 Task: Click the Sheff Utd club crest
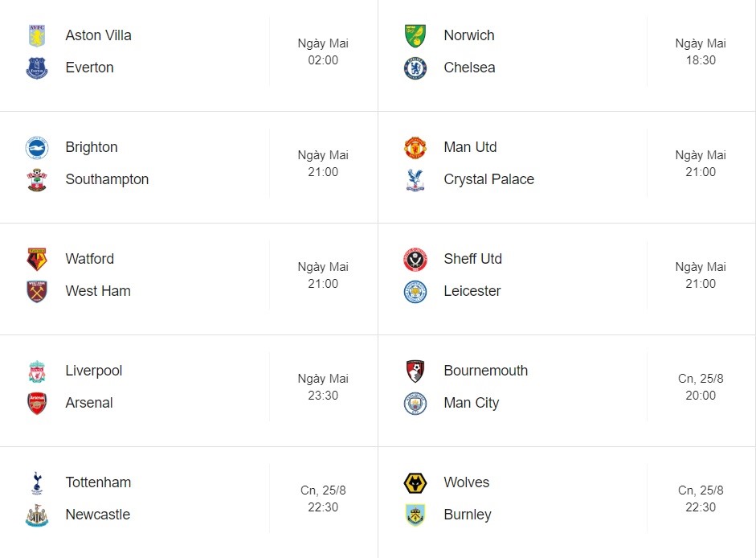tap(415, 259)
